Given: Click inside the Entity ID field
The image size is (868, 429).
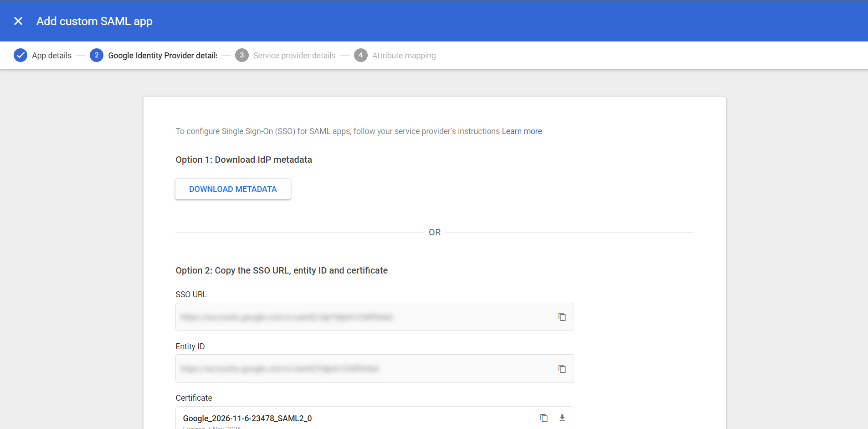Looking at the screenshot, I should point(375,369).
